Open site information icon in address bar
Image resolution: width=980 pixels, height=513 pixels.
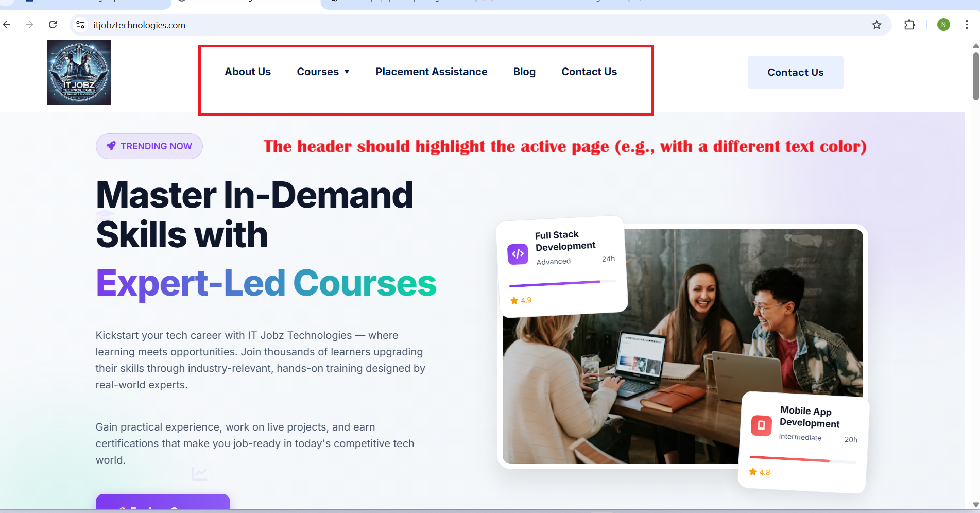[x=80, y=25]
